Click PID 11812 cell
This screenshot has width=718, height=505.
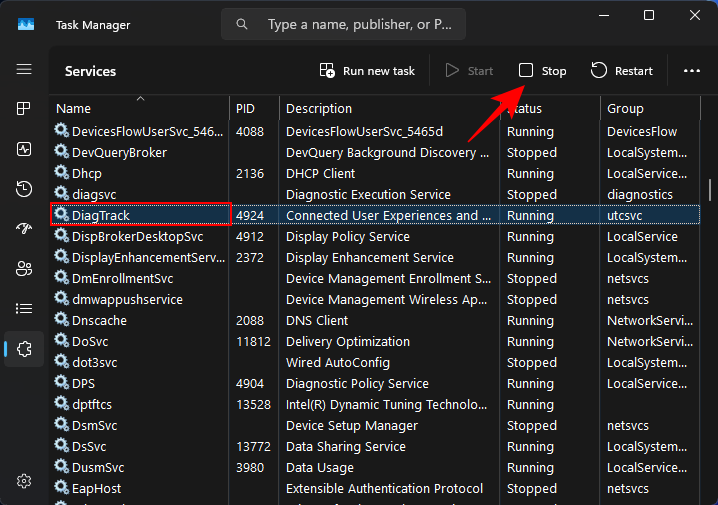coord(253,342)
